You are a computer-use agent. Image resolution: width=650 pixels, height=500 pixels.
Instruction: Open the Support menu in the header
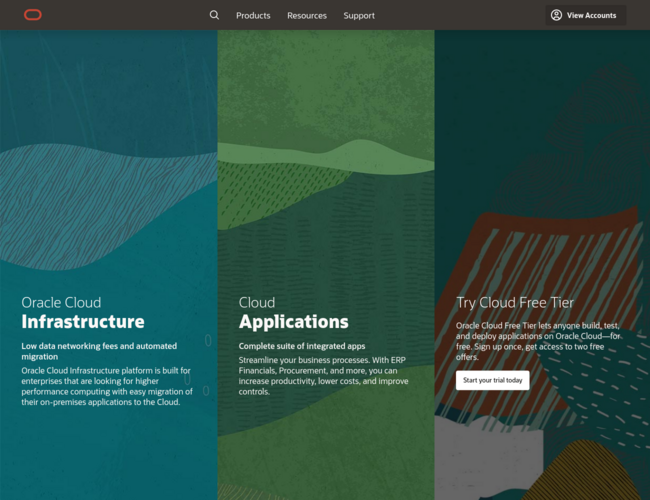359,16
